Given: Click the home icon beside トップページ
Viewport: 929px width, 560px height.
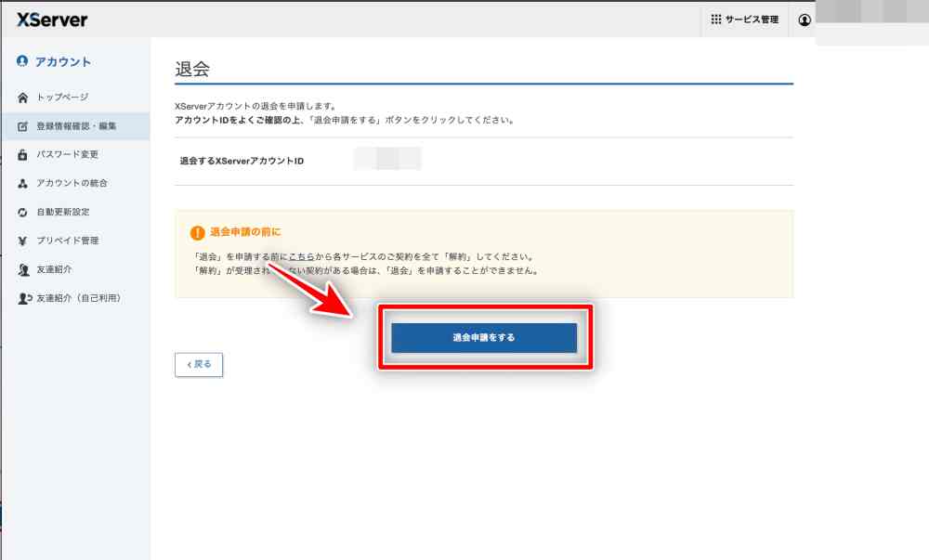Looking at the screenshot, I should (x=23, y=98).
